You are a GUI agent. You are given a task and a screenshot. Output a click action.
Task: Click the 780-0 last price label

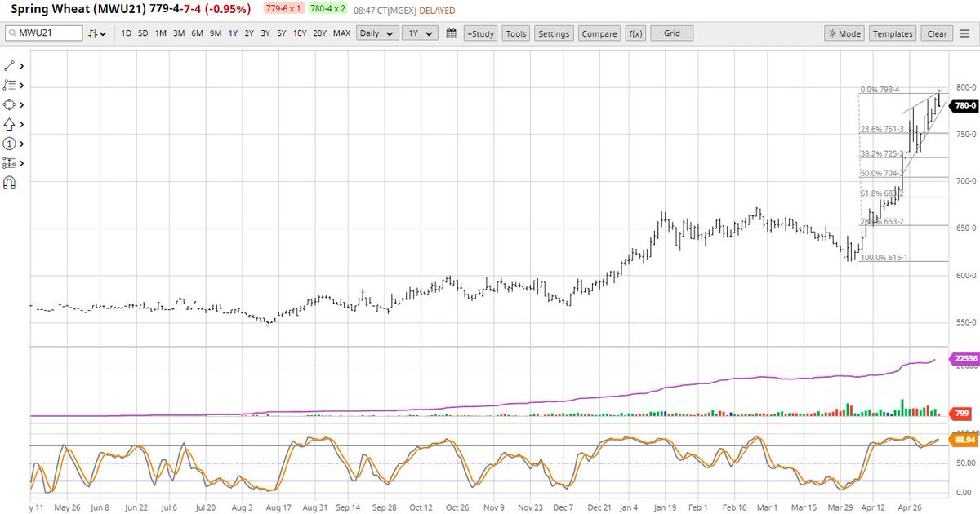[964, 105]
